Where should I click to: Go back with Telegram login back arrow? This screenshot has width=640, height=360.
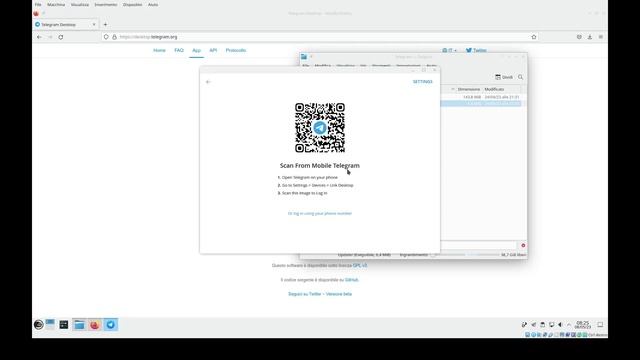pos(208,82)
